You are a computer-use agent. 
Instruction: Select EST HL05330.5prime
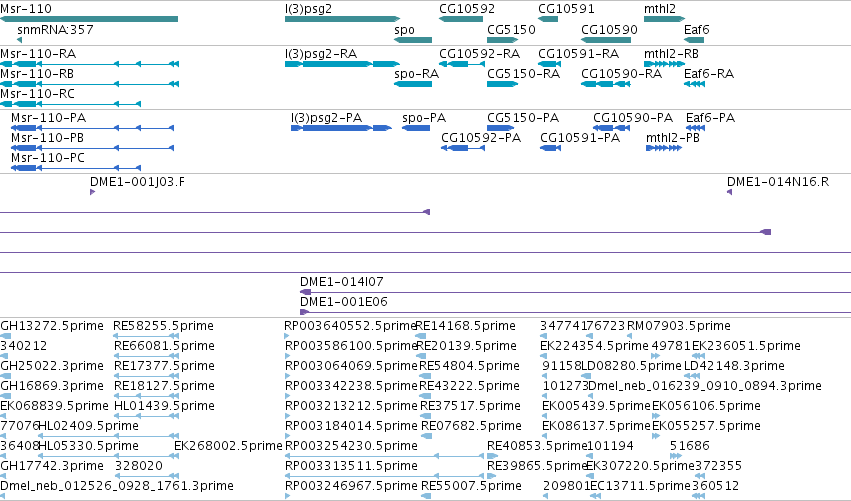pos(88,446)
